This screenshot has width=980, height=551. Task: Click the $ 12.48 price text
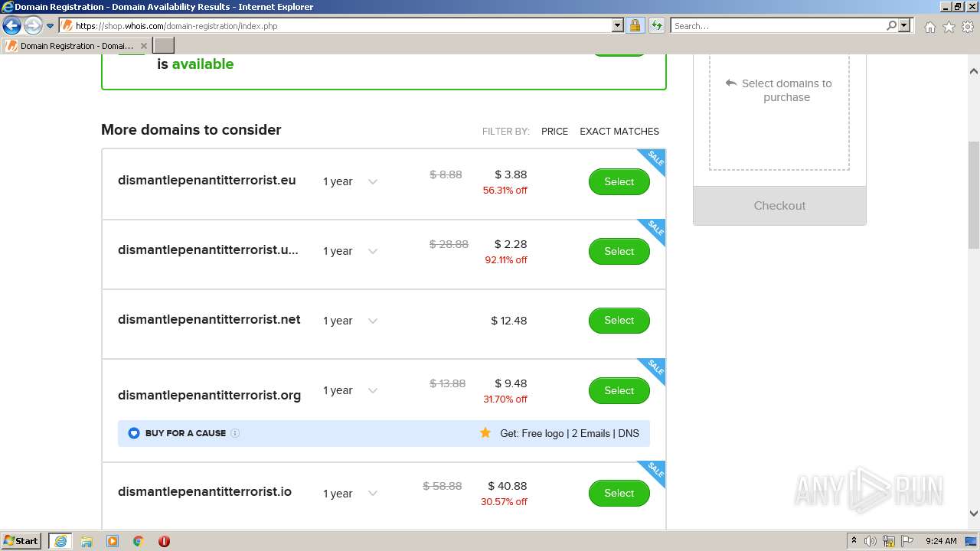[x=509, y=321]
